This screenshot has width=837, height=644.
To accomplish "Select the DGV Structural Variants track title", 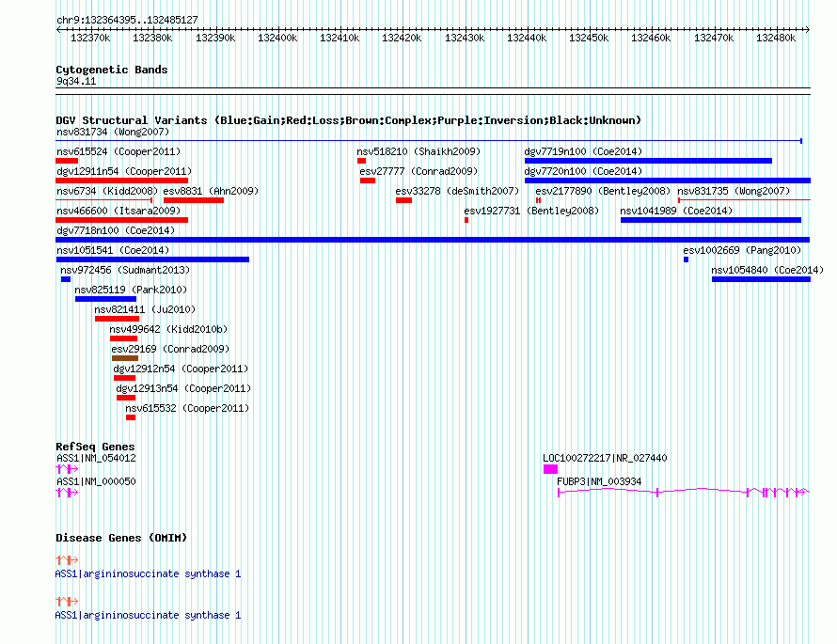I will [348, 120].
